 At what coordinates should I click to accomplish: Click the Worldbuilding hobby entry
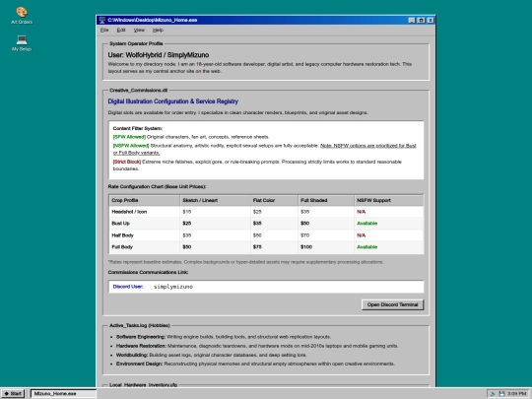[x=212, y=355]
